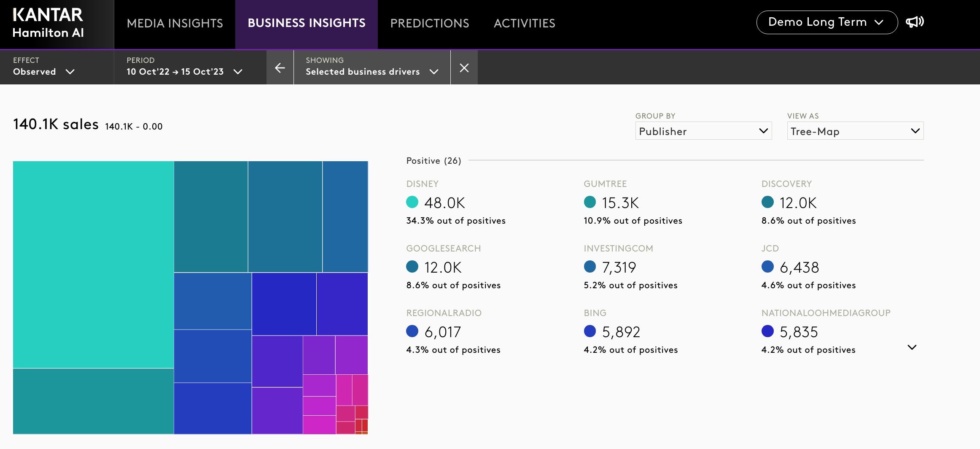Click the 140.1K sales heading
The width and height of the screenshot is (980, 449).
tap(56, 124)
